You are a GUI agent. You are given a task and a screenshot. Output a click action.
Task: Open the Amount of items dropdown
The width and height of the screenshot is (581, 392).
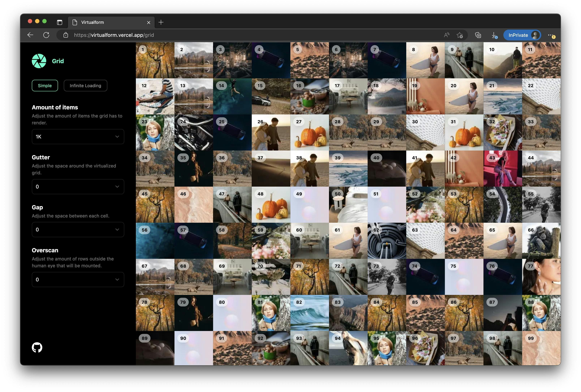[x=78, y=137]
